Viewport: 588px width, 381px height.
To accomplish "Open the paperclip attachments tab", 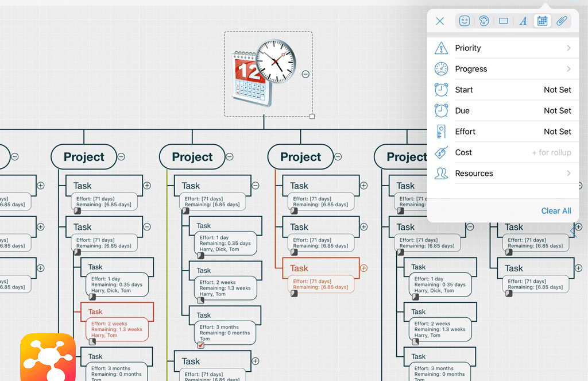I will coord(562,21).
